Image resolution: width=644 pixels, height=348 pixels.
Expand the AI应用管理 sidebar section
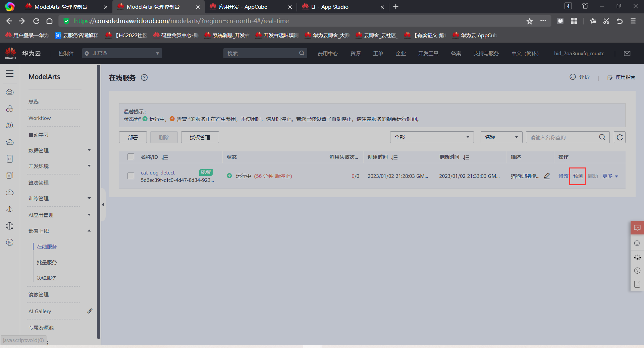point(89,215)
